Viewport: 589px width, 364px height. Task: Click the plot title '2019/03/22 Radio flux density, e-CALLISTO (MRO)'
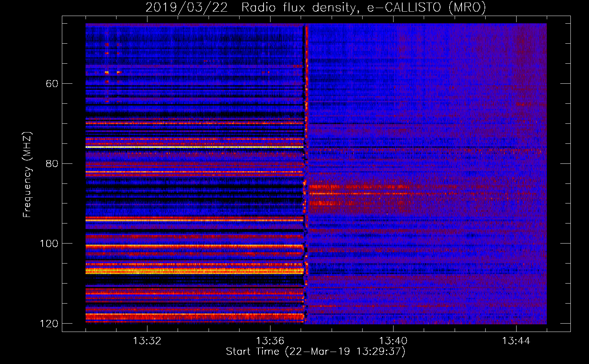(x=316, y=7)
